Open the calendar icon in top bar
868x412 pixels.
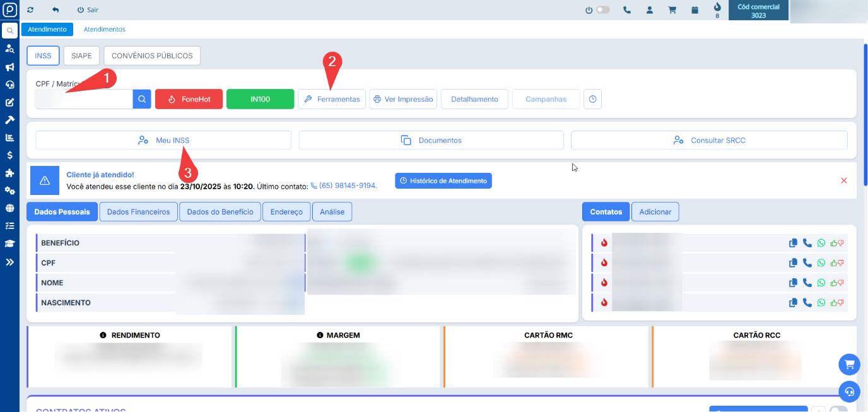[x=695, y=10]
